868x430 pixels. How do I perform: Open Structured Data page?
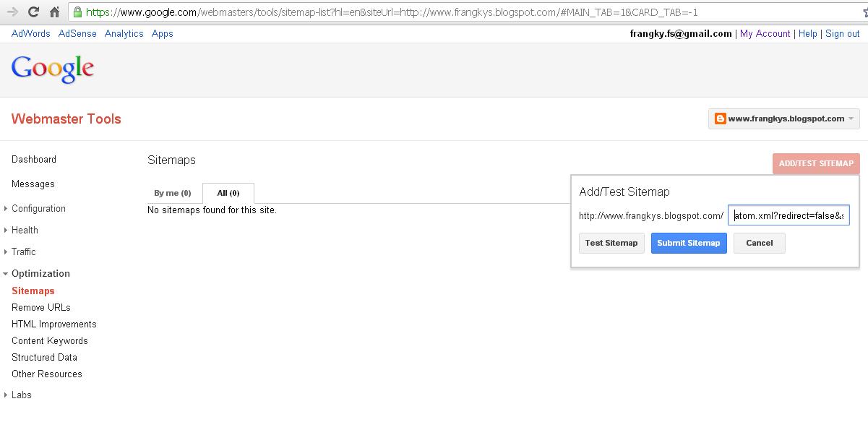pyautogui.click(x=44, y=357)
